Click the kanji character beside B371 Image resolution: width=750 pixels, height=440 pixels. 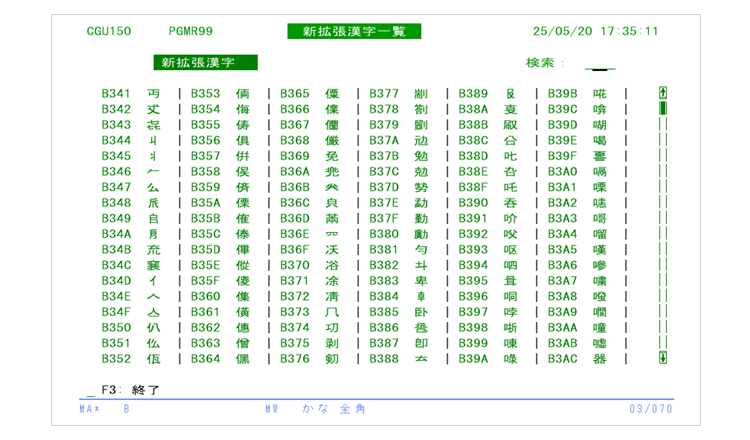coord(332,281)
